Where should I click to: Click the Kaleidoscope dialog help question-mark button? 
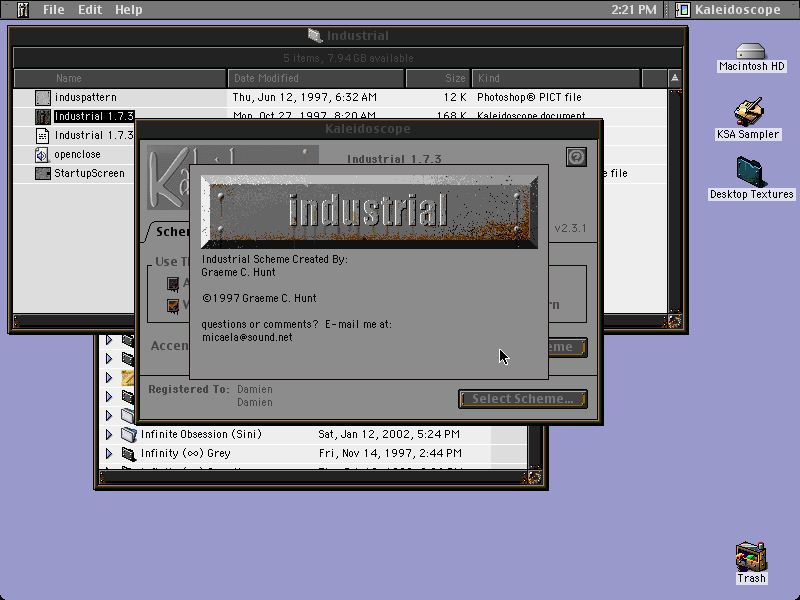[x=576, y=157]
